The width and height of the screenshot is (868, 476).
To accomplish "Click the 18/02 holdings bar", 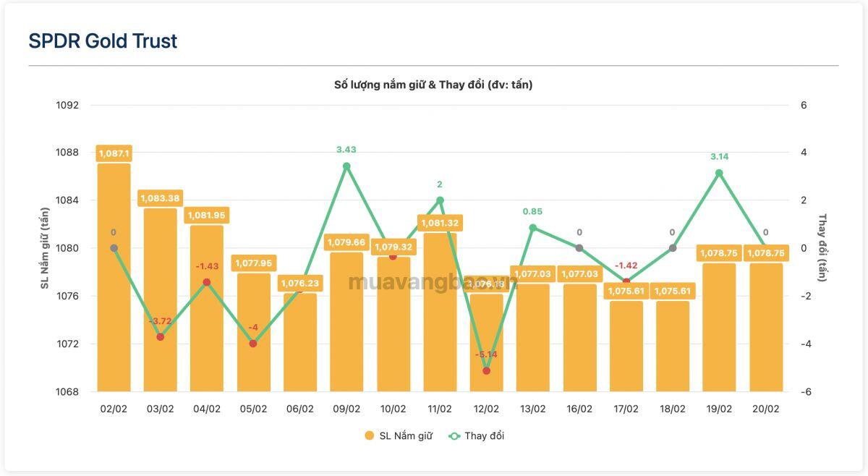I will pyautogui.click(x=673, y=346).
